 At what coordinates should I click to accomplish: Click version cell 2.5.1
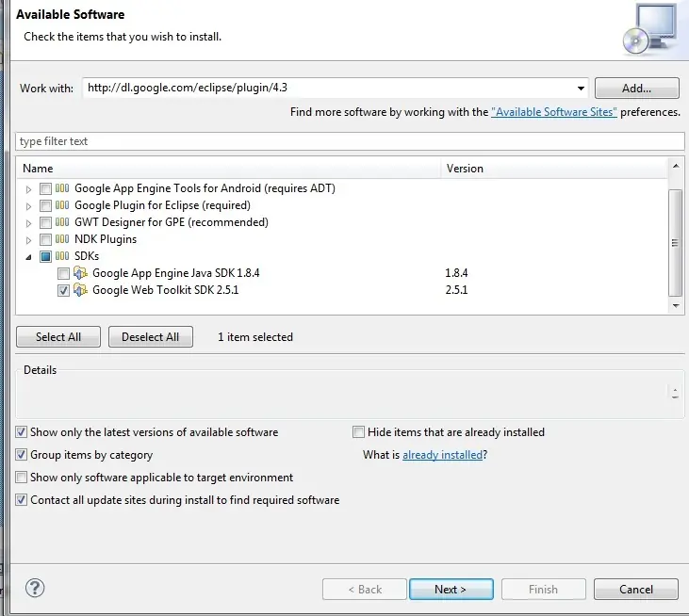[x=456, y=290]
